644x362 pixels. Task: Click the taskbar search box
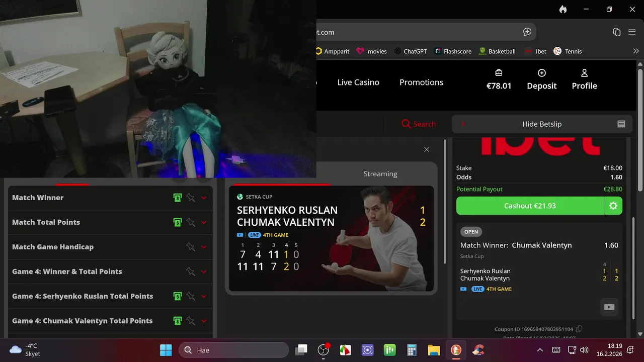click(x=233, y=350)
